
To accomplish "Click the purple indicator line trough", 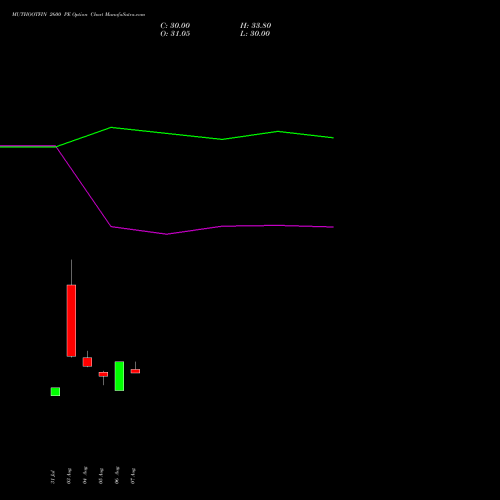I will coord(167,234).
